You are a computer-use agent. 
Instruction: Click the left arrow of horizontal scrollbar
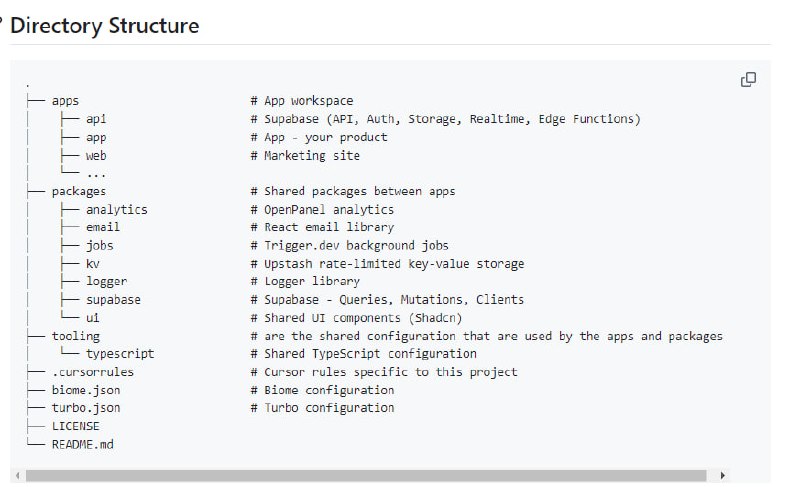pos(17,474)
